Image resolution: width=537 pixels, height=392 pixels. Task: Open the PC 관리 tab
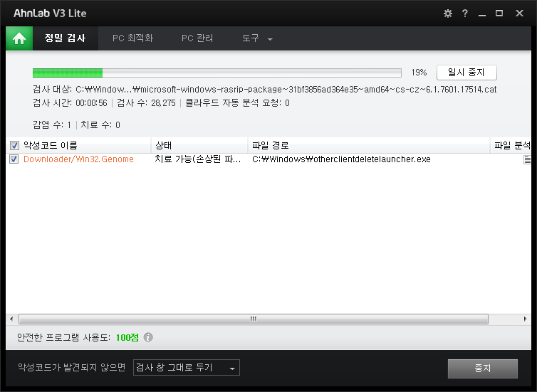point(197,38)
